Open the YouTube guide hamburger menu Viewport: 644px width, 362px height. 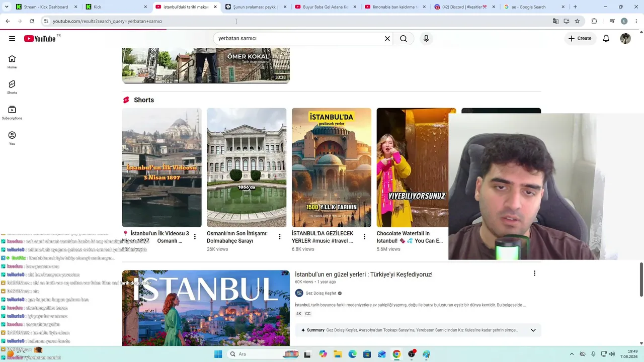[x=12, y=39]
